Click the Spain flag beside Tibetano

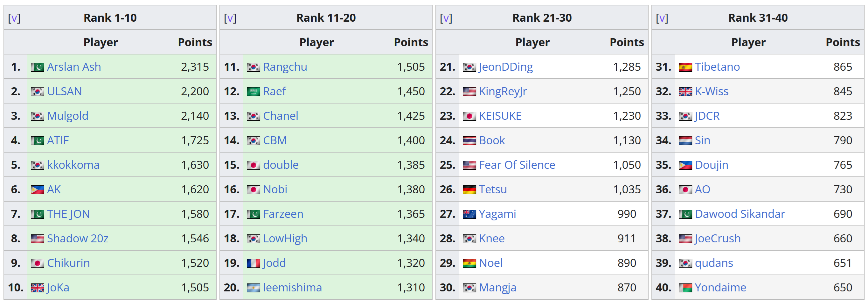685,67
